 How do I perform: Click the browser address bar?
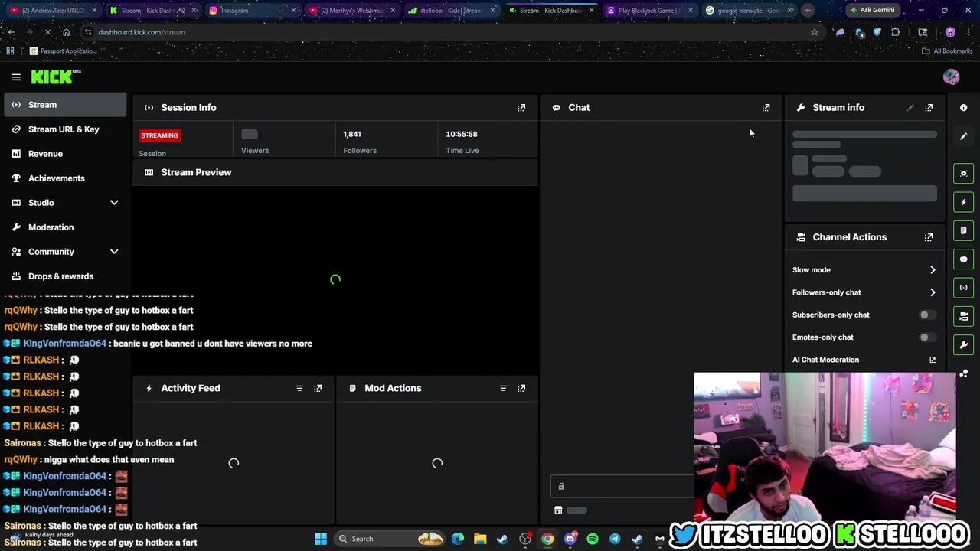(444, 32)
